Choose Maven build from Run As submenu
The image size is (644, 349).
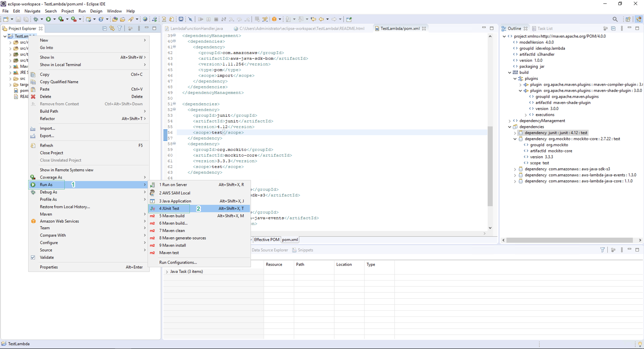[199, 216]
